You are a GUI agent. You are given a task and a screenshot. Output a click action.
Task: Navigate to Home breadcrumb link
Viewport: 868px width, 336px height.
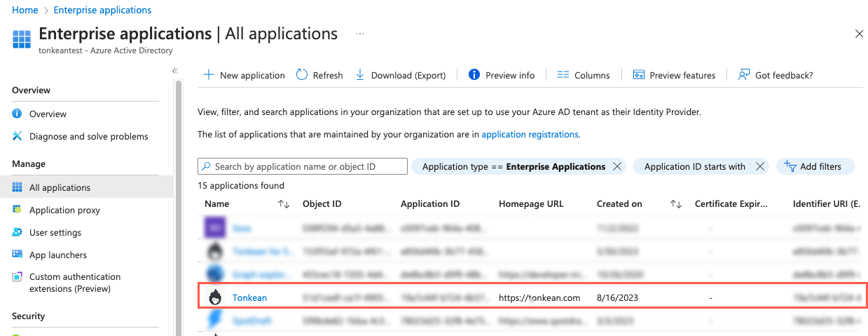tap(25, 10)
